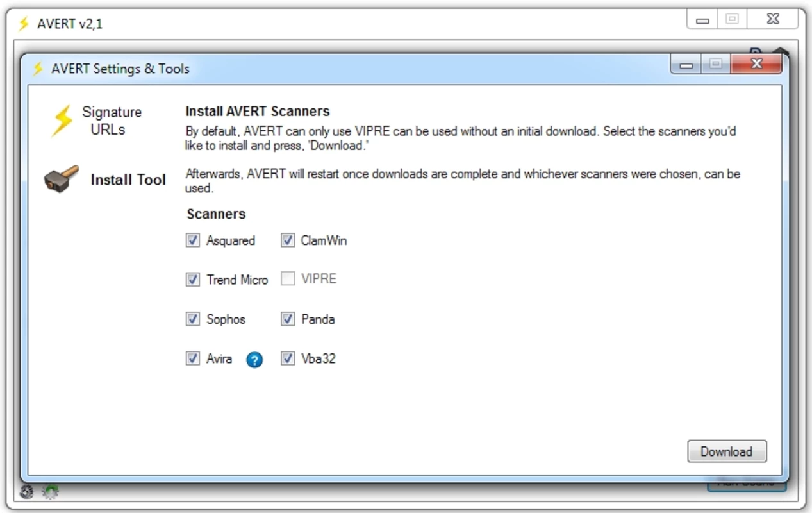Click the 'Install AVERT Scanners' heading
The width and height of the screenshot is (812, 513).
tap(258, 111)
